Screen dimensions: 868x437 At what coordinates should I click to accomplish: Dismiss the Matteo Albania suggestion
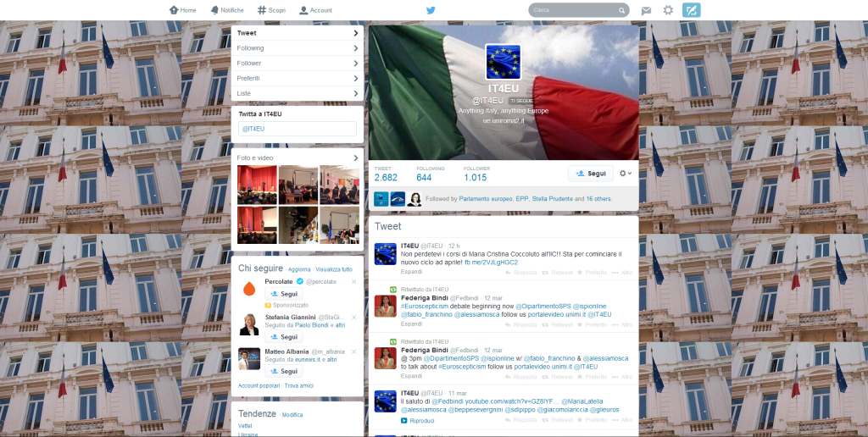(353, 351)
